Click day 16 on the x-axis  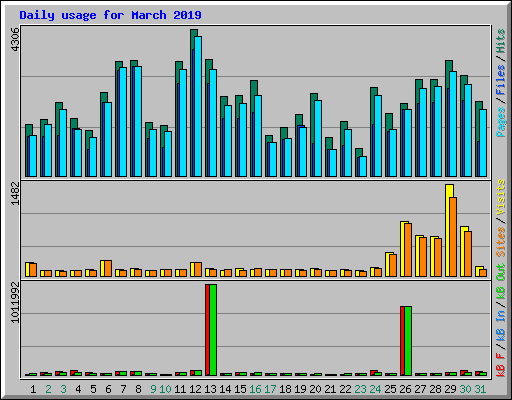[x=255, y=389]
